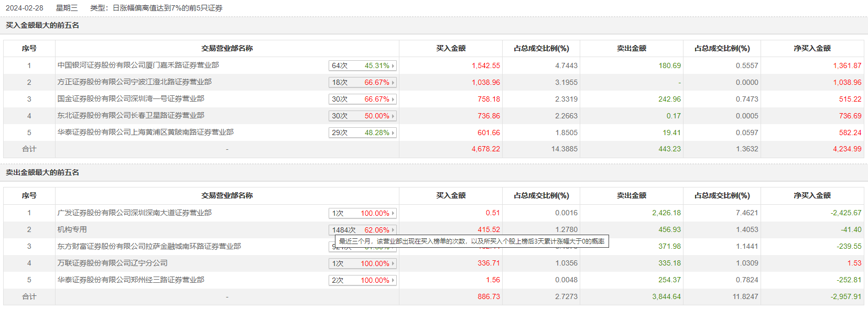Expand the 64次 45.31% stats badge
868x309 pixels.
(362, 65)
